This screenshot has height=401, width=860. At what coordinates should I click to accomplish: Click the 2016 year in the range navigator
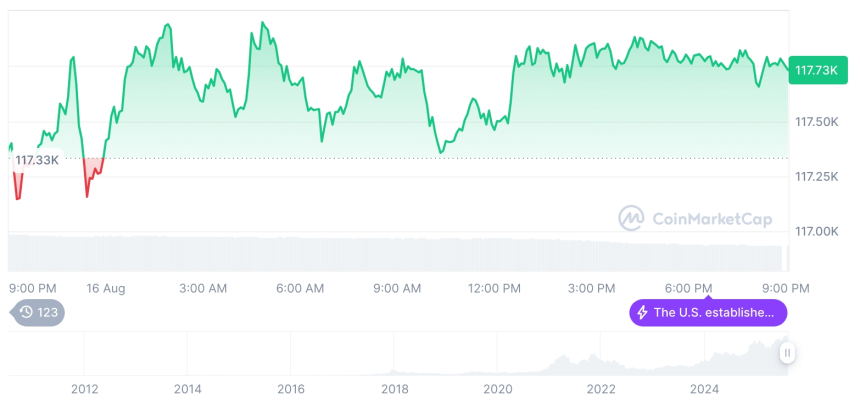coord(291,388)
